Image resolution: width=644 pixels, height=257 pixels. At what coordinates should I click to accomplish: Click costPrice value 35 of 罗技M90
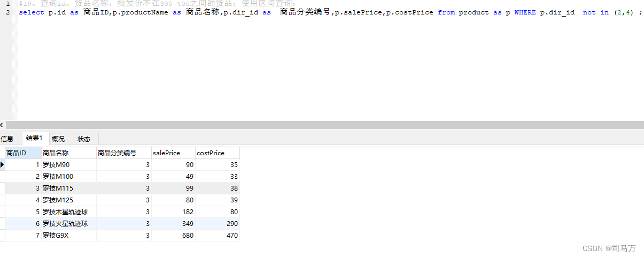click(x=218, y=165)
